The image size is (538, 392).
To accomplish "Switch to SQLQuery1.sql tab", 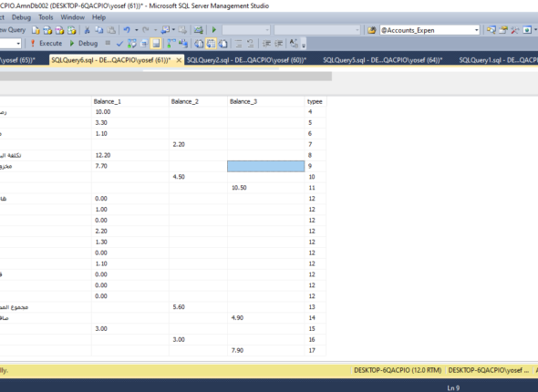I will point(498,60).
